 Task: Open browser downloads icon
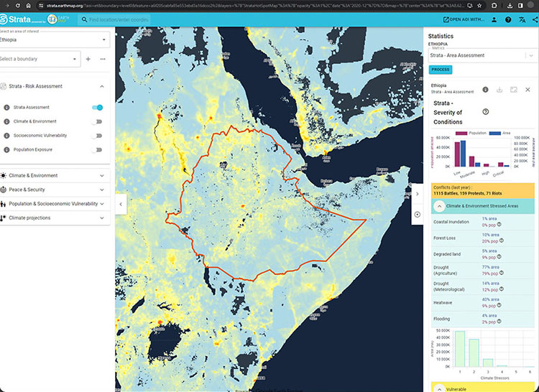510,6
